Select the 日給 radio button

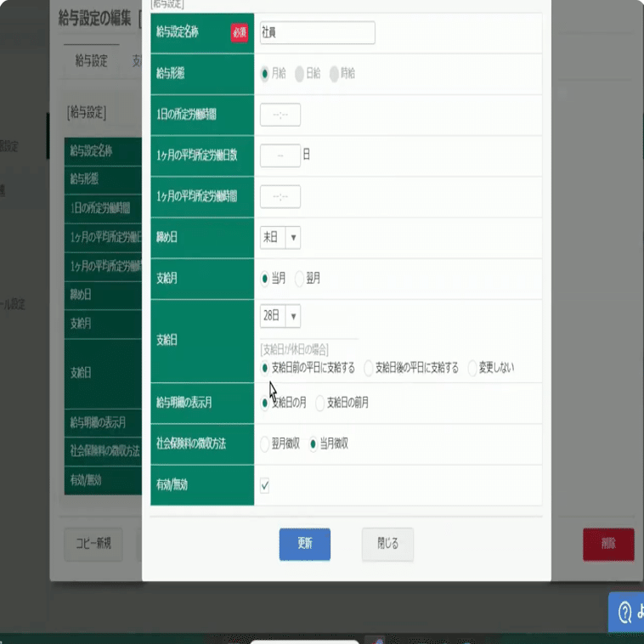[x=299, y=74]
